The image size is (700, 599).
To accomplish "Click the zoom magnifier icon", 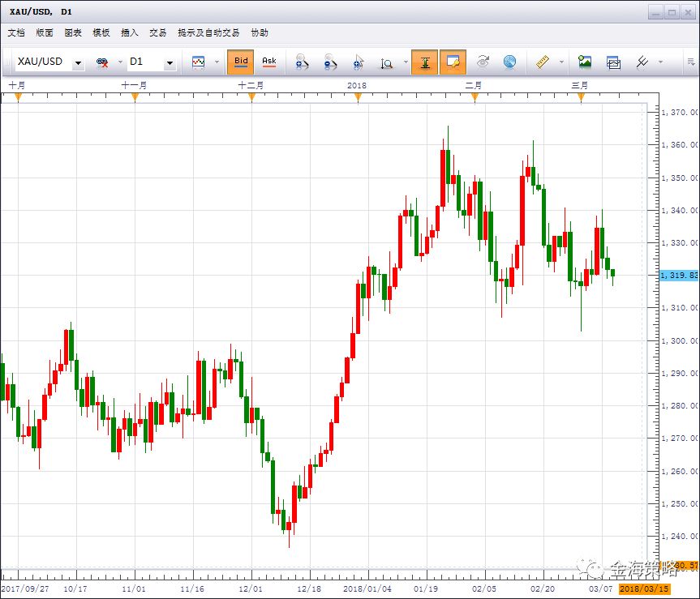I will tap(387, 62).
